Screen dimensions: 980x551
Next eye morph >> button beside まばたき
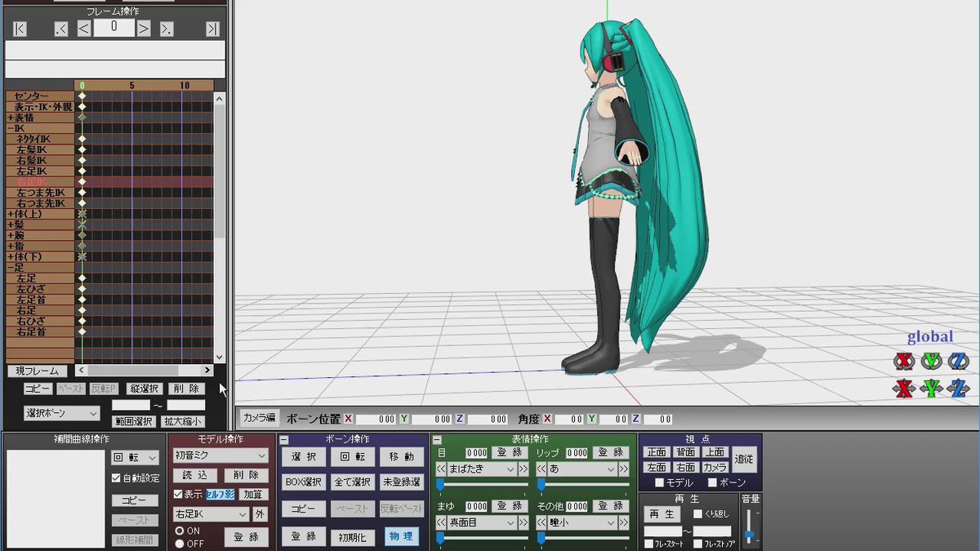pyautogui.click(x=524, y=469)
